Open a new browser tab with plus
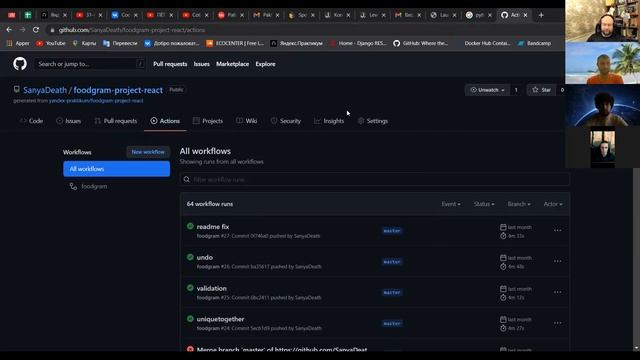The height and width of the screenshot is (360, 640). [541, 15]
